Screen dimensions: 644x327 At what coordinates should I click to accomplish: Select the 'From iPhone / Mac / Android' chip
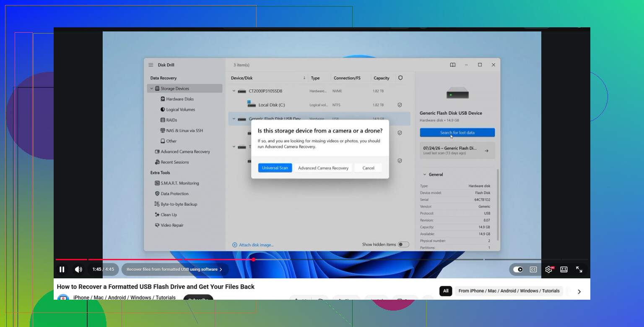click(509, 291)
